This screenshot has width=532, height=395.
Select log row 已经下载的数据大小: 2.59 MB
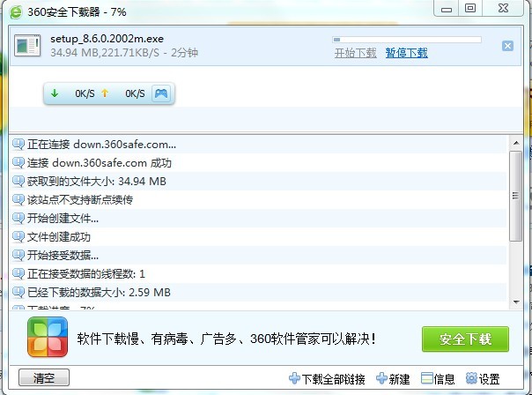pyautogui.click(x=259, y=292)
